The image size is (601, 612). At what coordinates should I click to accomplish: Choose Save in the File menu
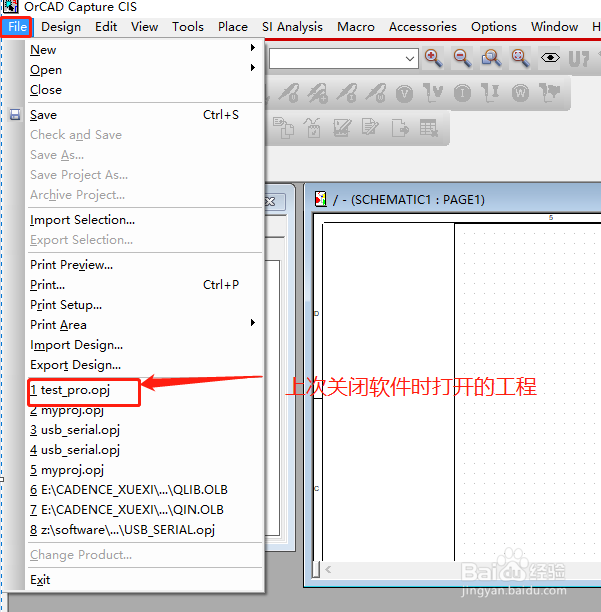click(145, 115)
